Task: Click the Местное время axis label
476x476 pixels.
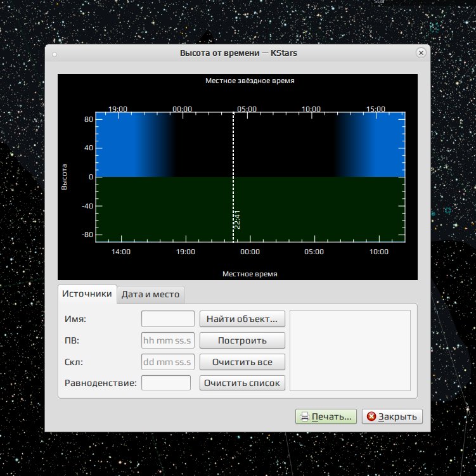Action: point(250,274)
